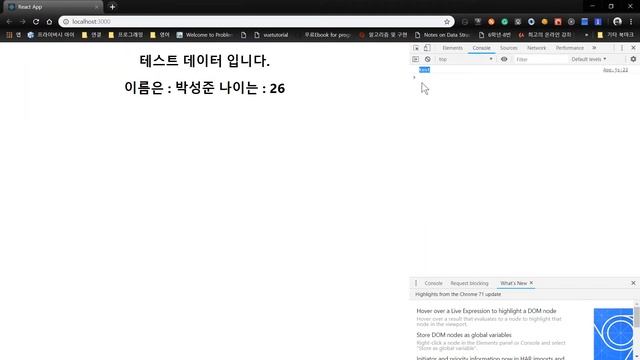Close the DevTools drawer
Image resolution: width=640 pixels, height=360 pixels.
point(633,283)
